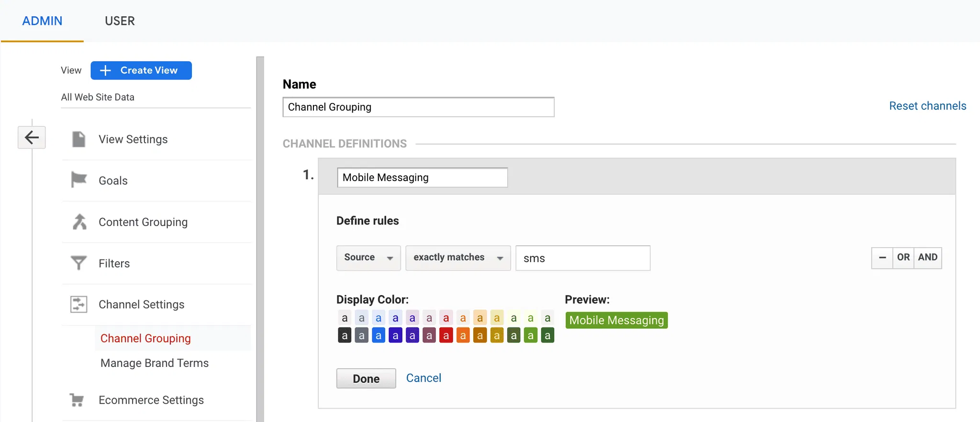Click the Goals flag icon
Screen dimensions: 980x422
(x=78, y=180)
